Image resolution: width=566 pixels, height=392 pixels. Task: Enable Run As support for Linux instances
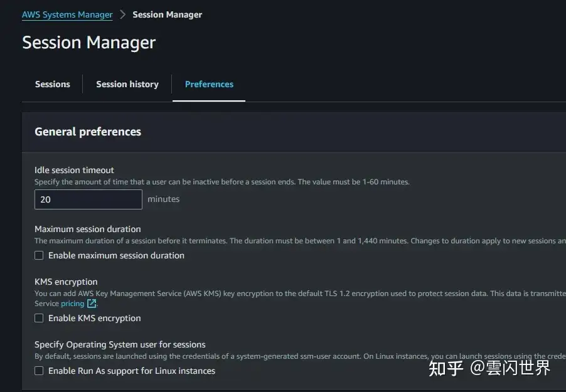point(39,371)
